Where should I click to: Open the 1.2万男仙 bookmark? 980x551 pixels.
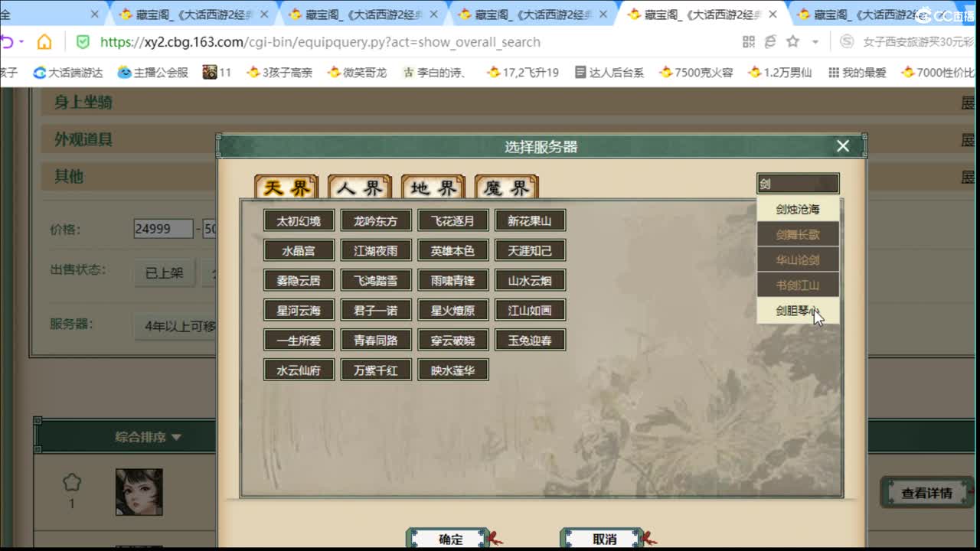pyautogui.click(x=780, y=72)
